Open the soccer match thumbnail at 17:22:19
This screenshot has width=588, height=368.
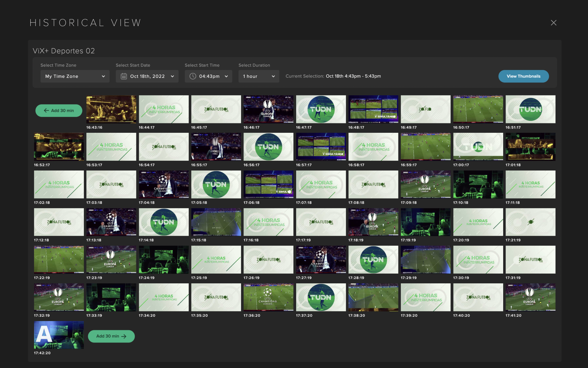click(59, 260)
